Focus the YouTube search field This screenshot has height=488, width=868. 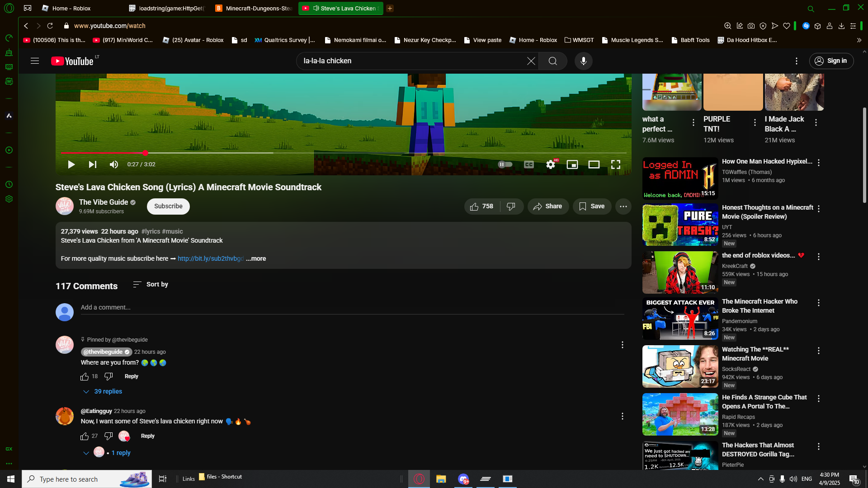click(411, 61)
